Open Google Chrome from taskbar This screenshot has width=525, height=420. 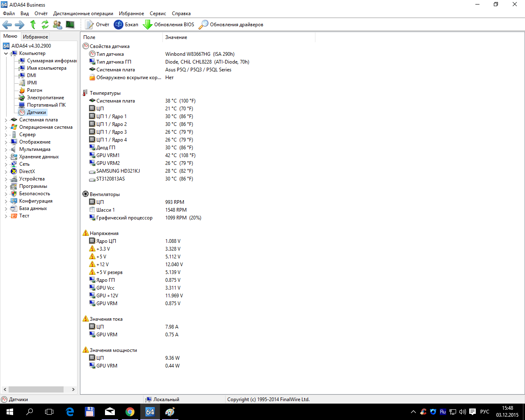130,412
